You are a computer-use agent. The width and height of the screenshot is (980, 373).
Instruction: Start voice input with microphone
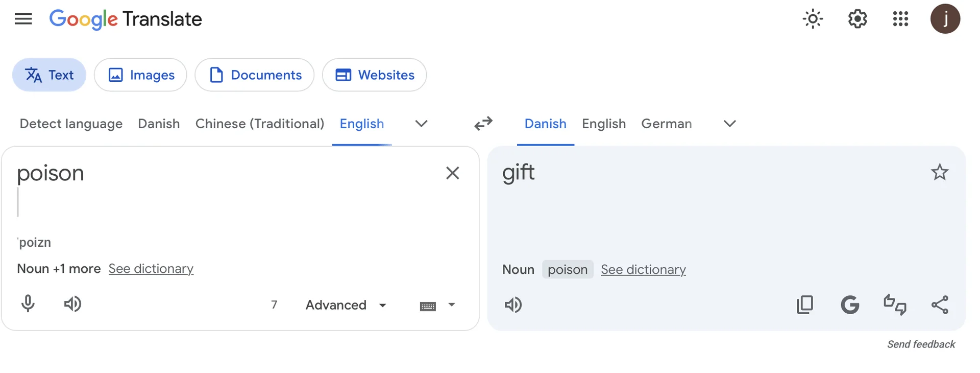point(28,304)
